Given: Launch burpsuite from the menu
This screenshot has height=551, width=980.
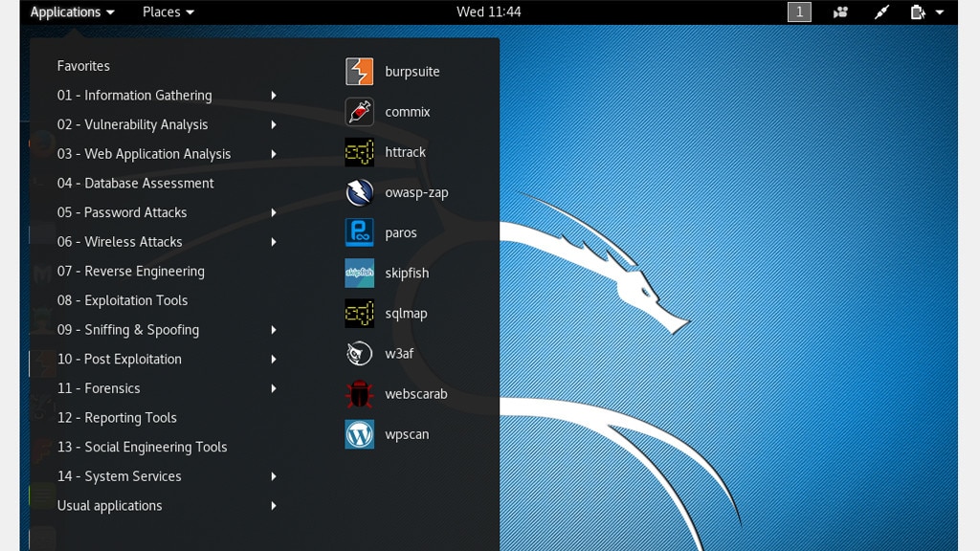Looking at the screenshot, I should pyautogui.click(x=412, y=71).
